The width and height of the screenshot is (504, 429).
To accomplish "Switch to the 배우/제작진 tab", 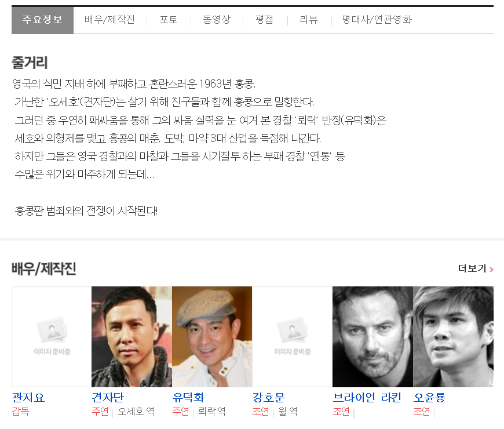I will point(109,20).
